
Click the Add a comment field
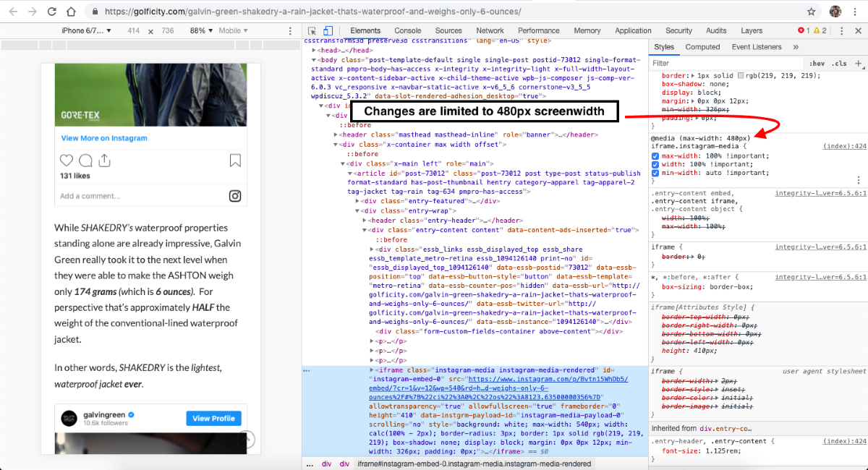90,196
